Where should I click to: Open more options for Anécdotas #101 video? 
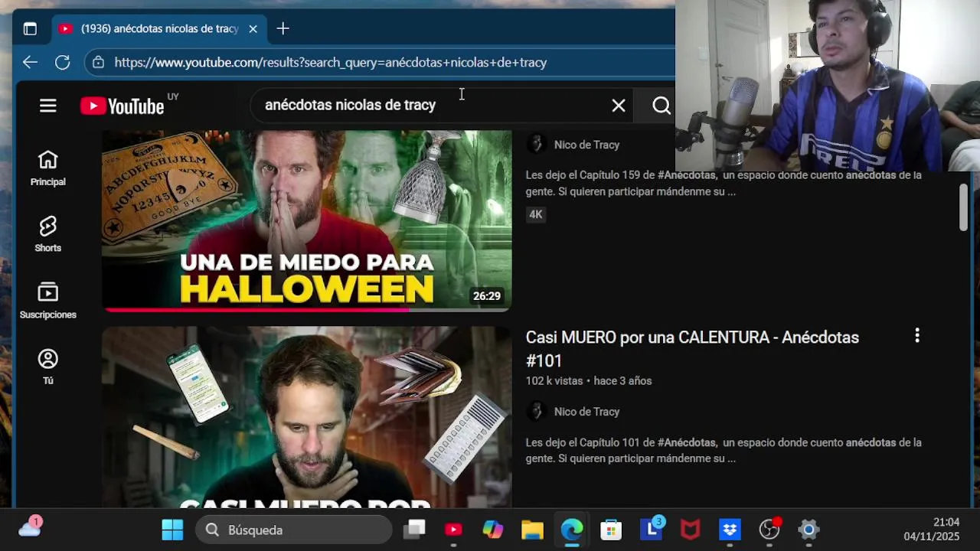[x=917, y=336]
